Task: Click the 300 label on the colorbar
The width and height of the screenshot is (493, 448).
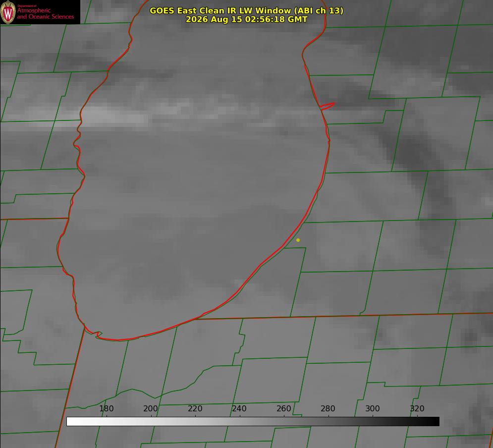Action: coord(373,408)
